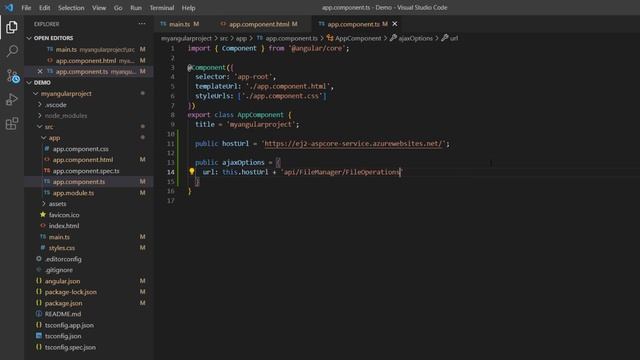Click url breadcrumb segment

(x=454, y=38)
